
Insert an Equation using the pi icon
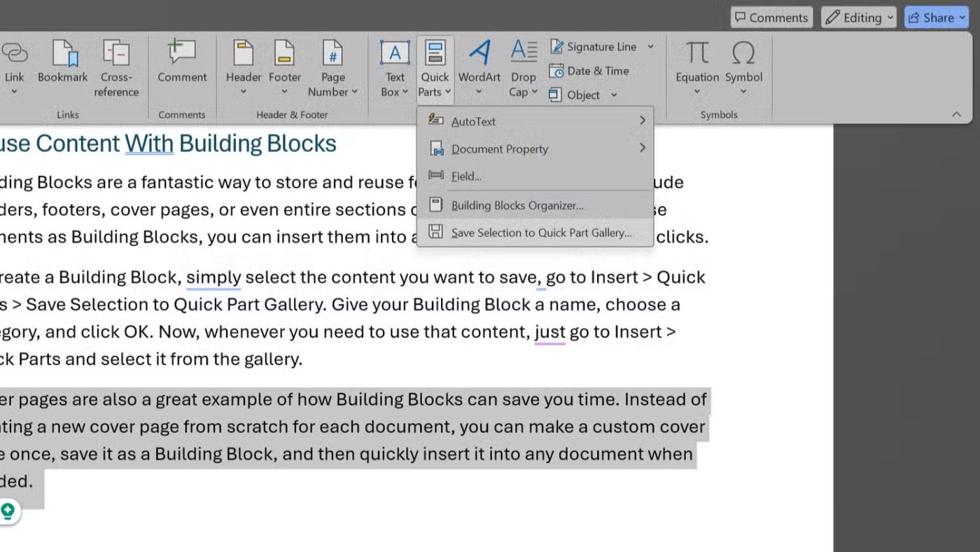click(x=696, y=55)
